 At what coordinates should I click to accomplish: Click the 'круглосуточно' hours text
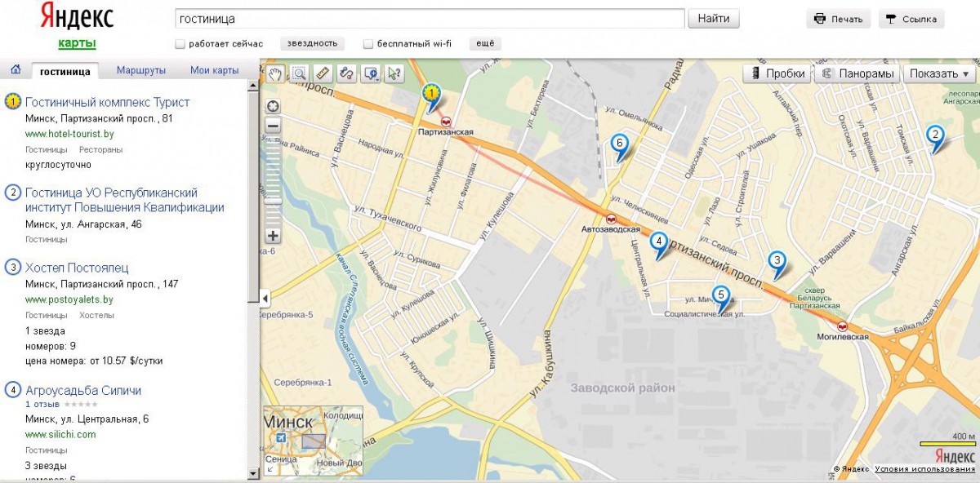pyautogui.click(x=58, y=165)
